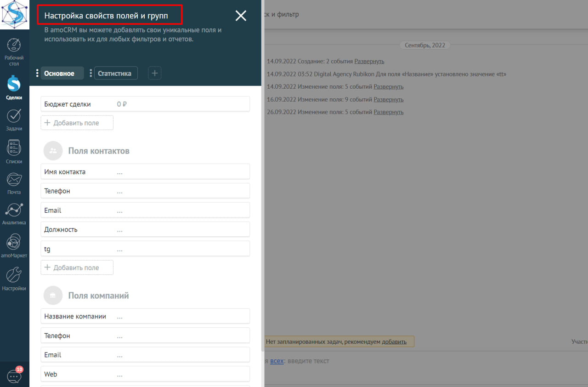The image size is (588, 387).
Task: Select the tg field row
Action: point(145,249)
